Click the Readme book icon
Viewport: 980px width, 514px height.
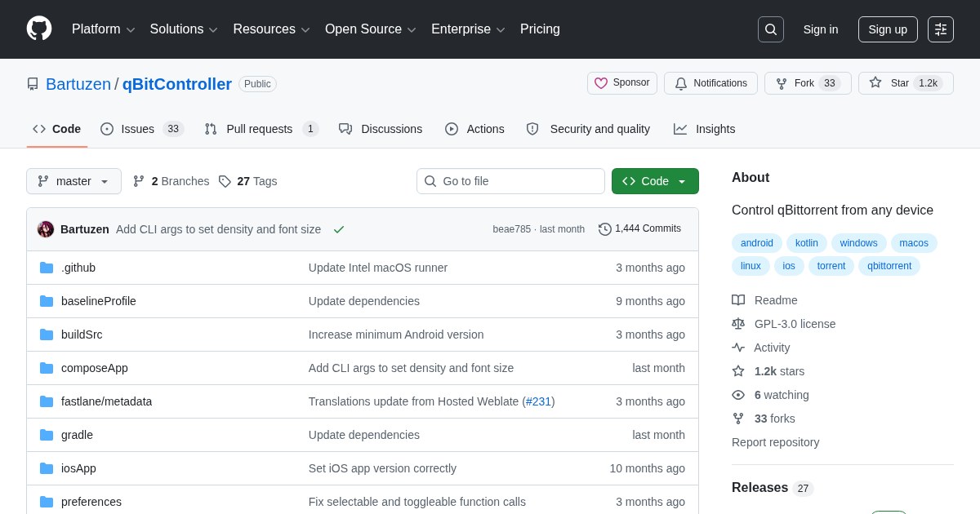738,300
